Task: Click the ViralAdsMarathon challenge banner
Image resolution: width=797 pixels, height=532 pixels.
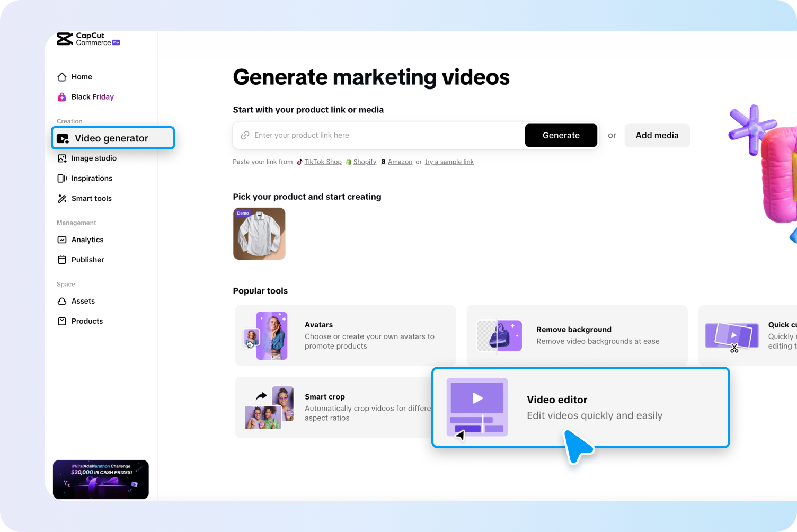Action: [101, 480]
